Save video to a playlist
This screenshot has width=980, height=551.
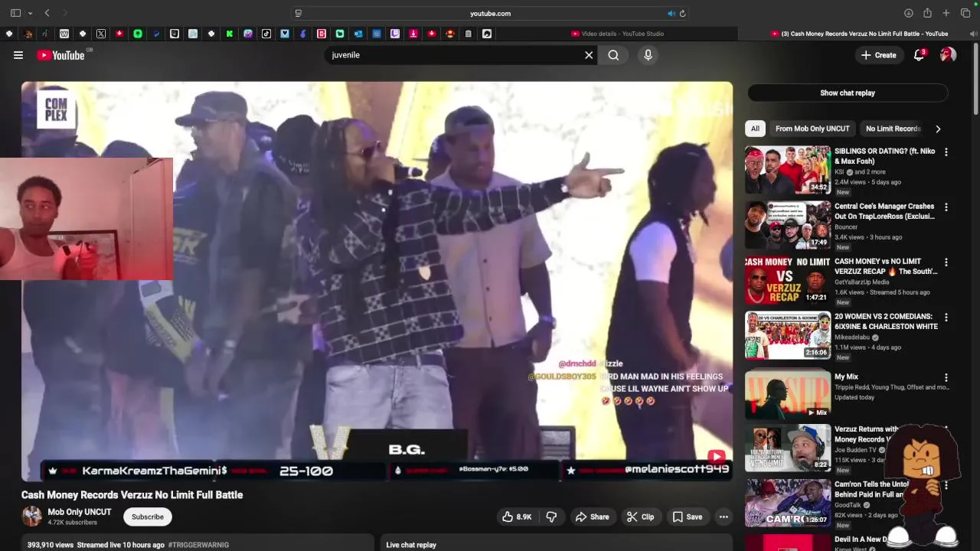pos(687,517)
